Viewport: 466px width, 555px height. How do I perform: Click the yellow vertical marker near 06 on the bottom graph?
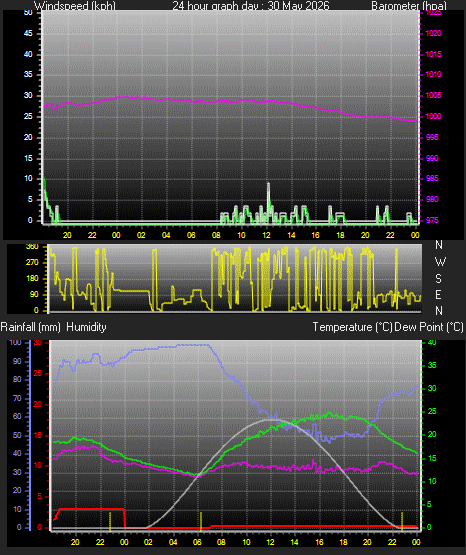[x=201, y=521]
